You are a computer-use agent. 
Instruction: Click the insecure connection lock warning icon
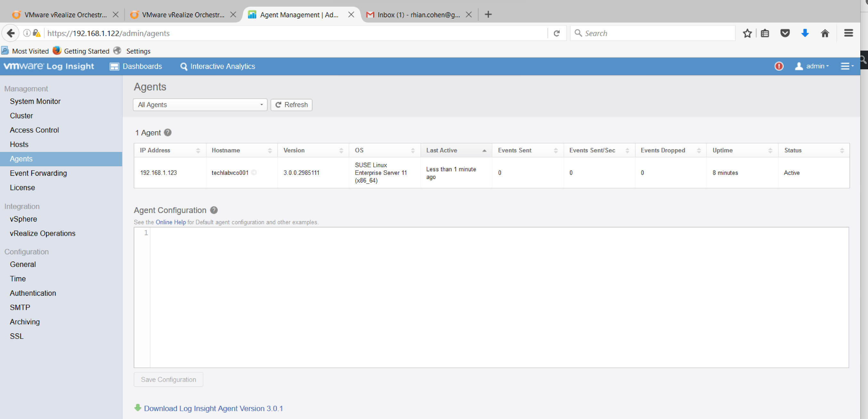(37, 33)
